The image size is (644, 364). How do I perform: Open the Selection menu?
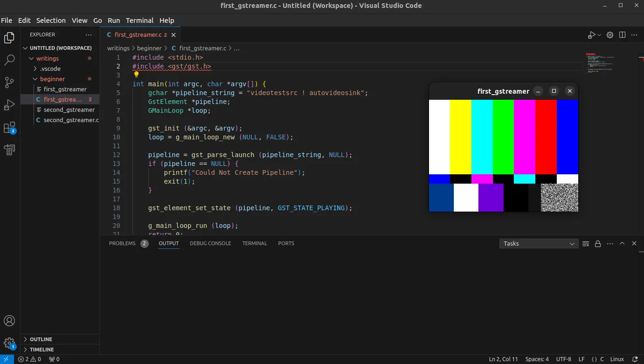click(51, 21)
